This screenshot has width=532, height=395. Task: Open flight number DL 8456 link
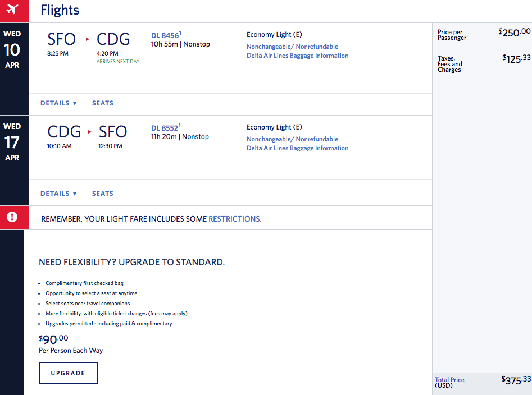point(165,35)
